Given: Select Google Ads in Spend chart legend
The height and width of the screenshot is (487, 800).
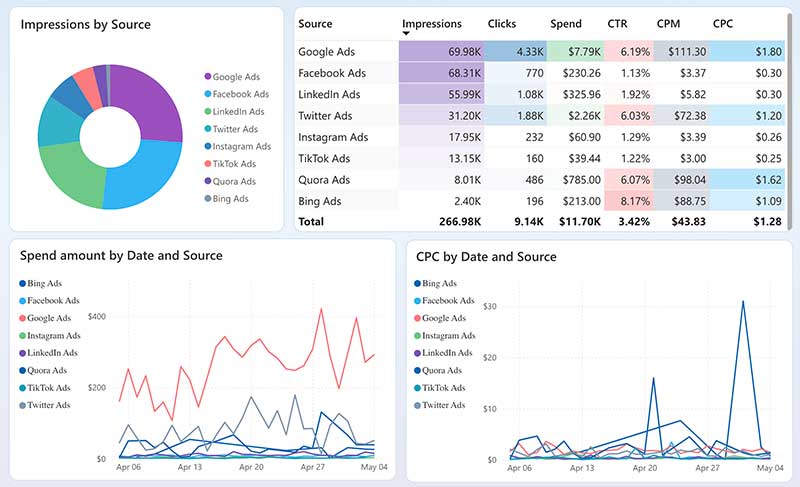Looking at the screenshot, I should click(x=45, y=318).
